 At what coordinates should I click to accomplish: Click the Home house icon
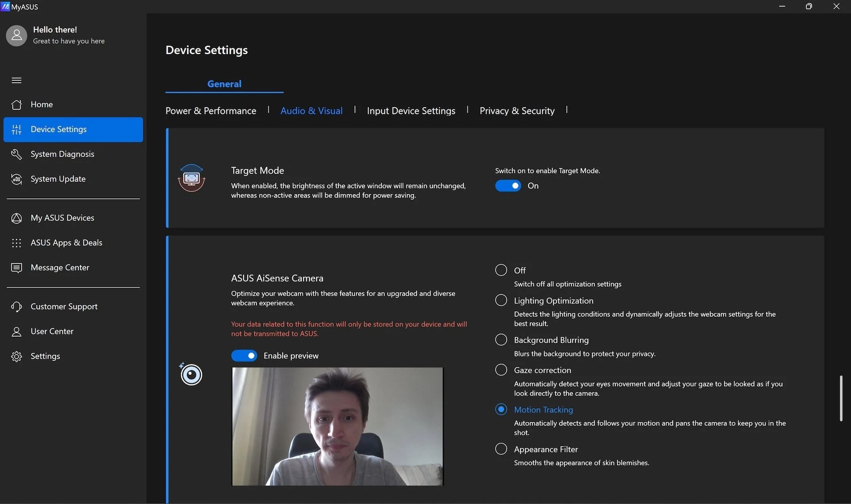[x=16, y=105]
